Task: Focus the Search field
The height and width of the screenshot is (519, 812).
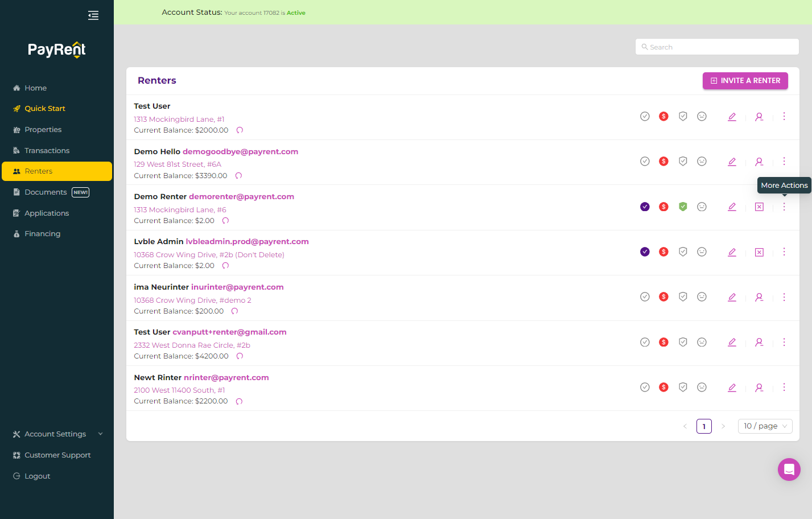Action: [x=717, y=47]
